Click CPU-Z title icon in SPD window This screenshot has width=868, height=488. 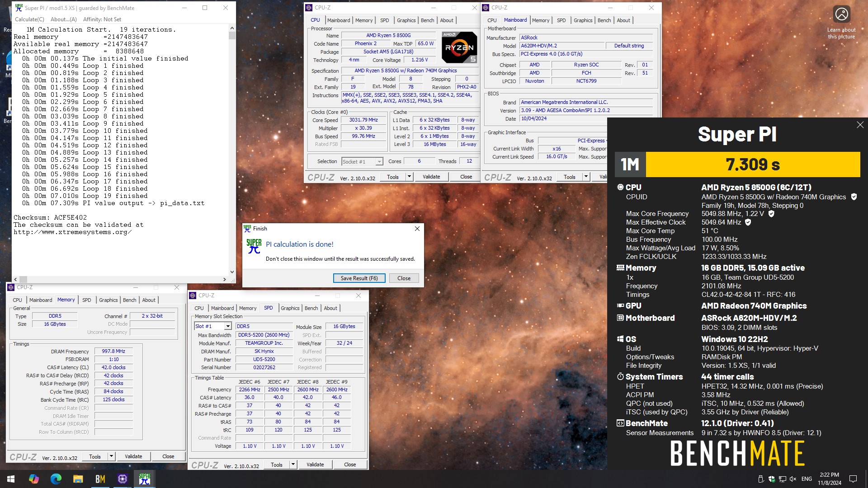point(193,296)
